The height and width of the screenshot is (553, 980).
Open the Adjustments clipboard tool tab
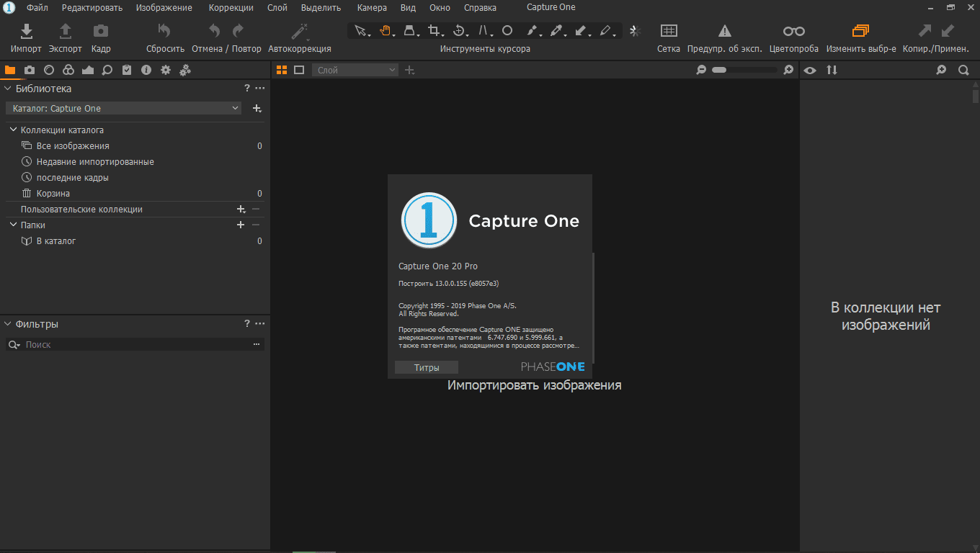pyautogui.click(x=127, y=70)
